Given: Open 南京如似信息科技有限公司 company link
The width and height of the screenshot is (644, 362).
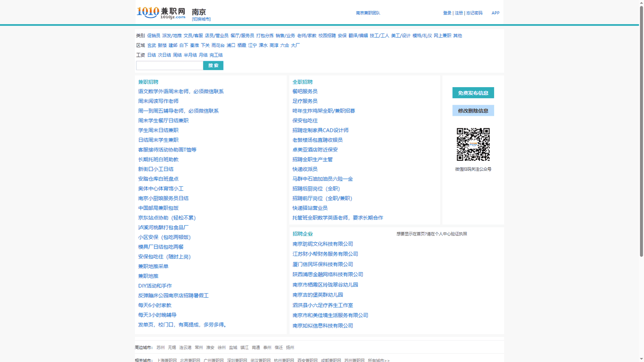Looking at the screenshot, I should coord(323,326).
